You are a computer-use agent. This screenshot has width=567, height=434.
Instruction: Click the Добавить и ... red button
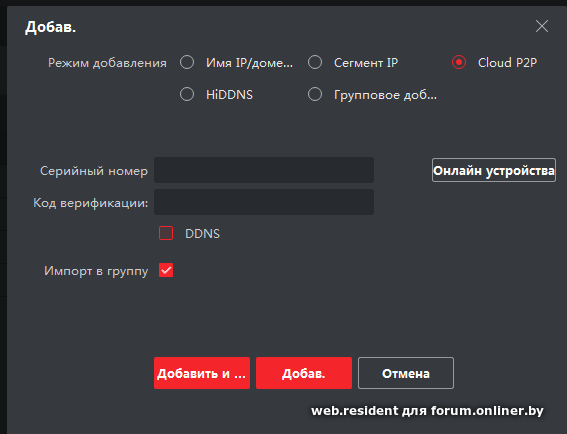202,373
